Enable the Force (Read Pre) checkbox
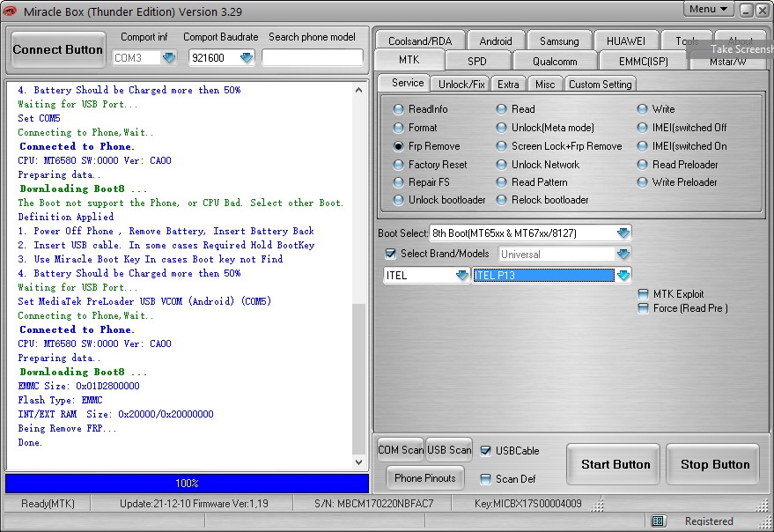 (643, 309)
